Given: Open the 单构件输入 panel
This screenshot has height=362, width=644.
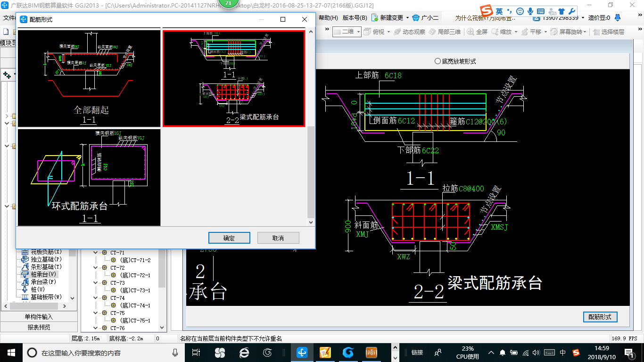Looking at the screenshot, I should tap(39, 317).
